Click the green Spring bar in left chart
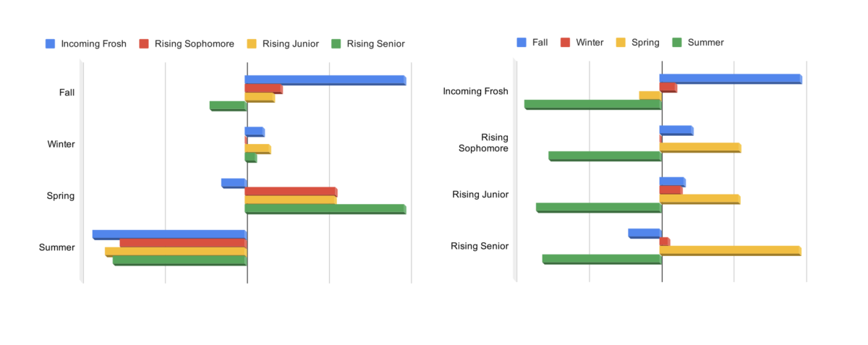The width and height of the screenshot is (868, 345). (x=325, y=209)
